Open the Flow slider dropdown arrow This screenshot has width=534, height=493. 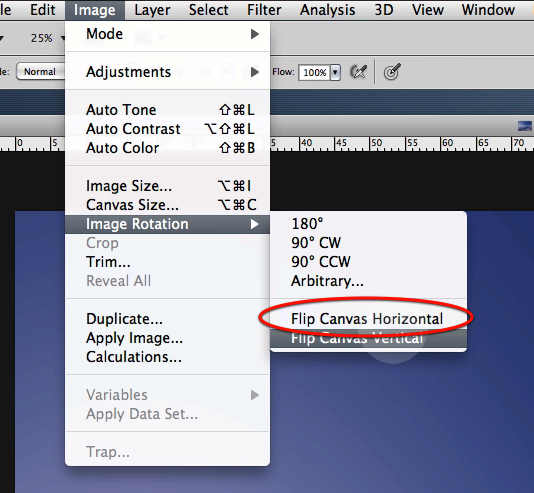click(x=335, y=73)
